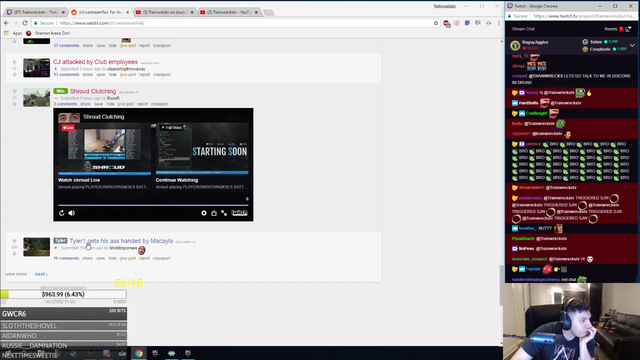The height and width of the screenshot is (360, 640).
Task: Switch to the Trainwreckstv Twitch tab
Action: (x=36, y=12)
